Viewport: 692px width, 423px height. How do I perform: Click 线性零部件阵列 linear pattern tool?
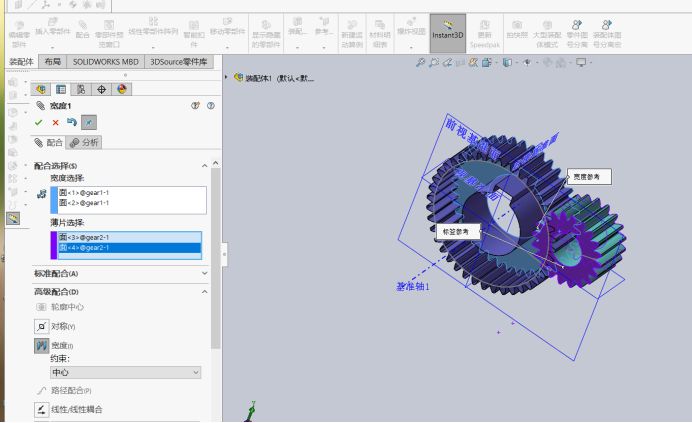coord(153,26)
